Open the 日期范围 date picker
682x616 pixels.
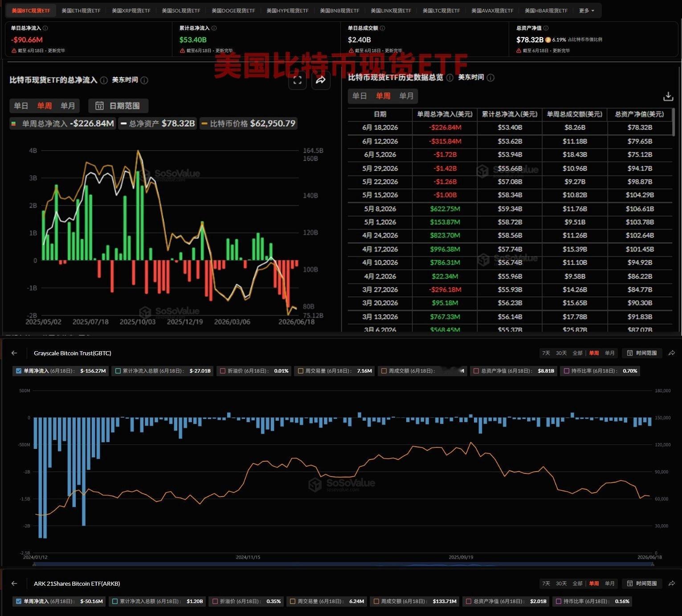coord(118,106)
